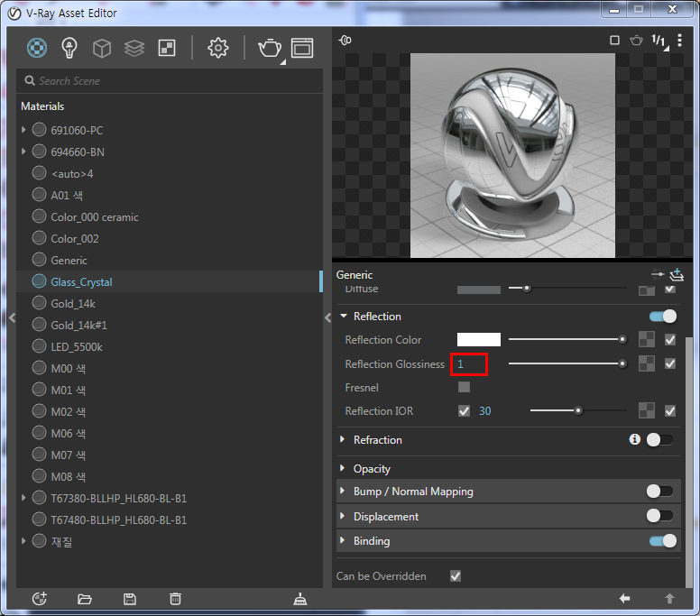Open the Materials category tab
Image resolution: width=700 pixels, height=616 pixels.
coord(37,48)
